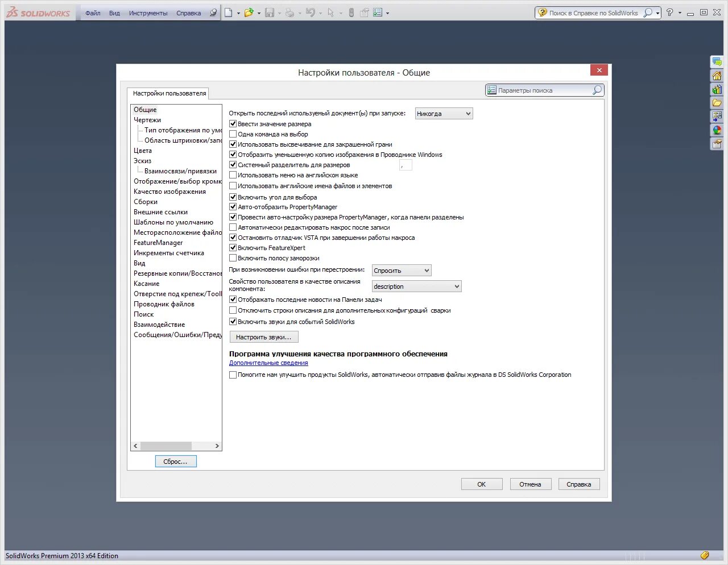The height and width of the screenshot is (565, 728).
Task: Click the Print toolbar icon
Action: coord(290,13)
